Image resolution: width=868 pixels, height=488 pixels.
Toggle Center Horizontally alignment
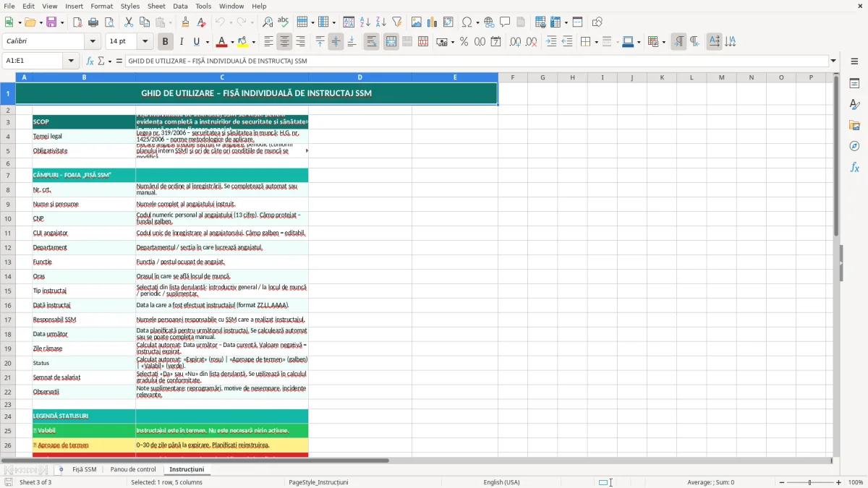284,42
